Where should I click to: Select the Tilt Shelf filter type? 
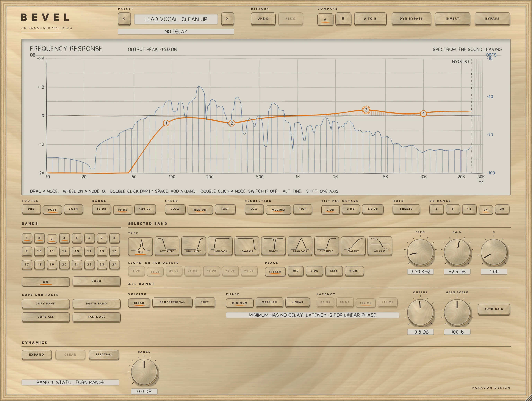click(326, 246)
